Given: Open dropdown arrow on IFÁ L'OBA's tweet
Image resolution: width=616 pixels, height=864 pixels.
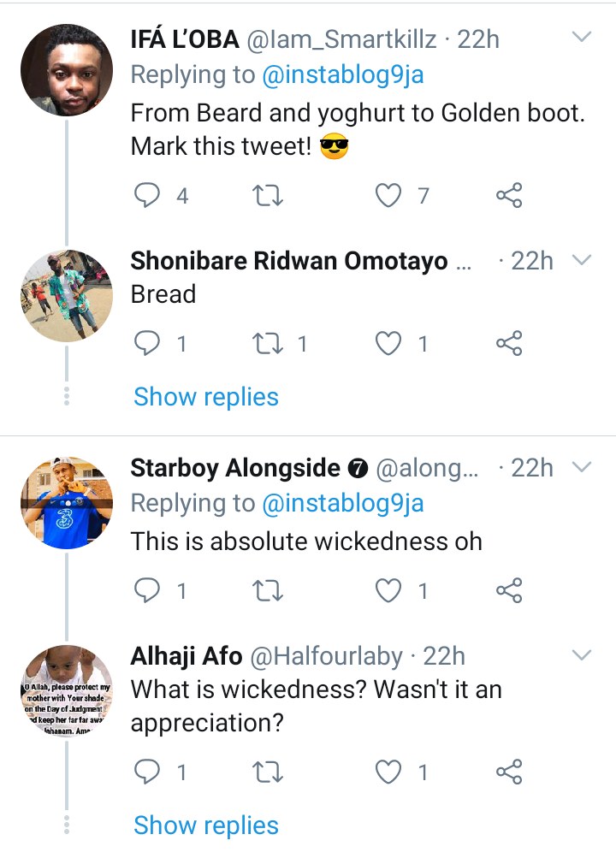Looking at the screenshot, I should pyautogui.click(x=581, y=38).
